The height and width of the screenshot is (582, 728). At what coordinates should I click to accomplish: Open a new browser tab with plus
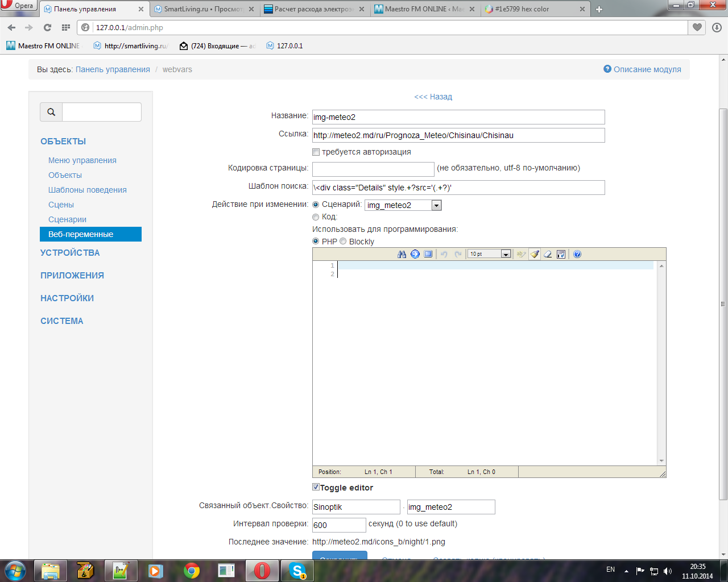[599, 9]
